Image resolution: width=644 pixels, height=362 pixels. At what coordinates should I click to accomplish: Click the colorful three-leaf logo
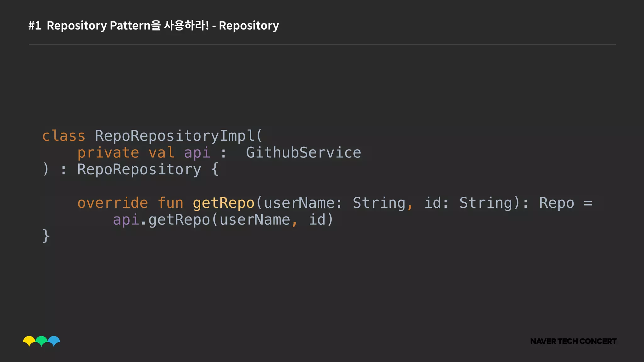pos(41,341)
